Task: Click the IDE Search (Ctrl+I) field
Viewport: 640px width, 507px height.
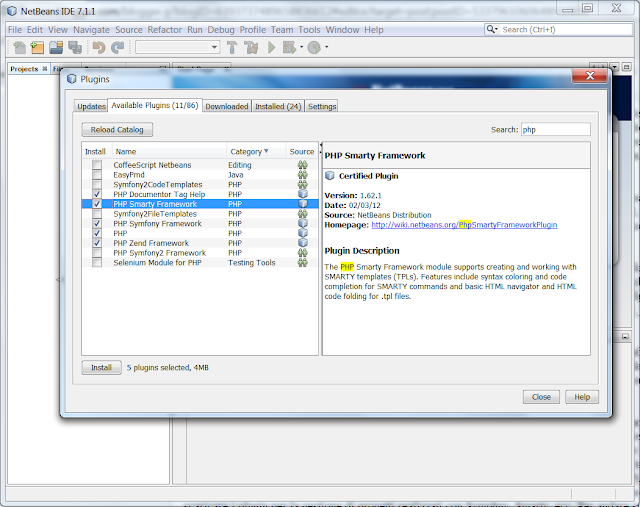Action: coord(566,29)
